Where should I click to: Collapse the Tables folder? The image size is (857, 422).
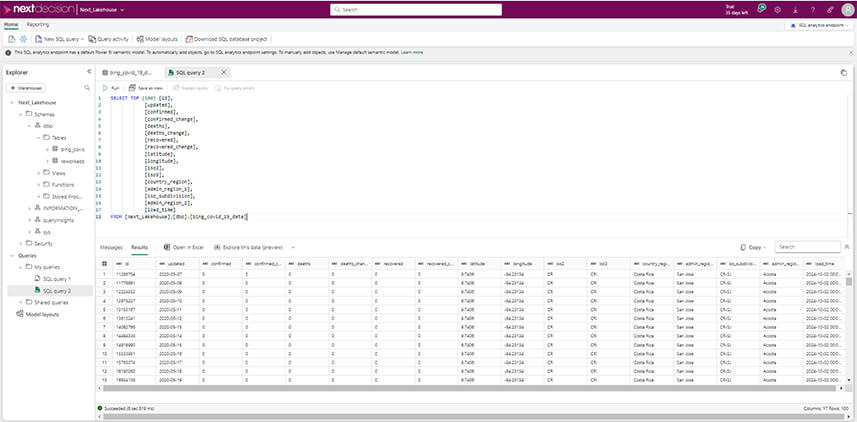click(38, 138)
